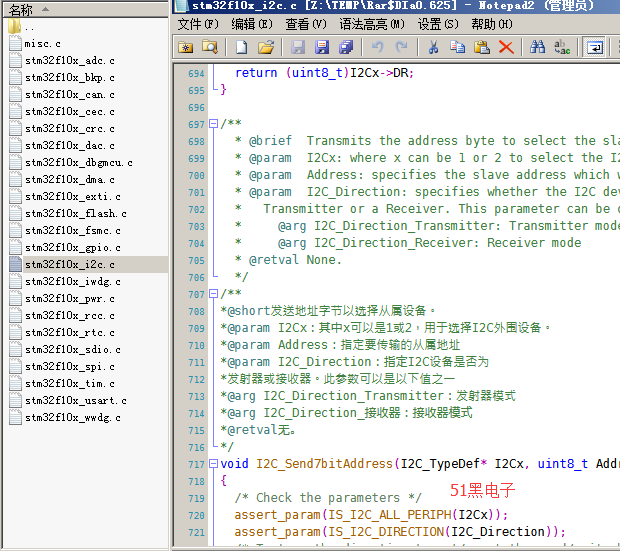Open the 查看(V) menu
620x551 pixels.
[306, 25]
